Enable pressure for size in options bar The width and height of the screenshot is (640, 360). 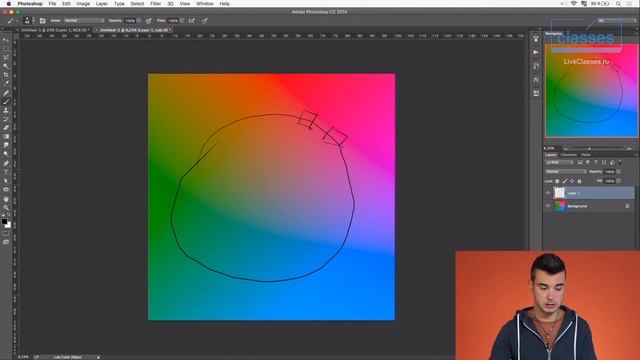204,20
